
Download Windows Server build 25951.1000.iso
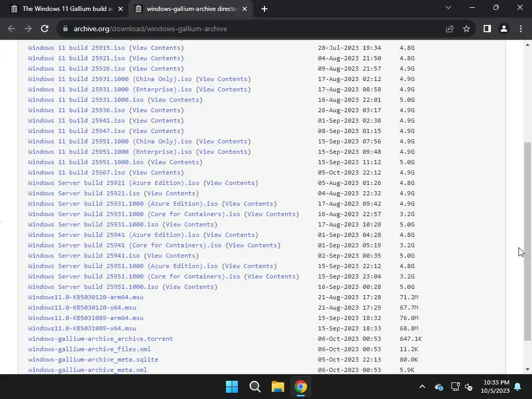click(94, 287)
